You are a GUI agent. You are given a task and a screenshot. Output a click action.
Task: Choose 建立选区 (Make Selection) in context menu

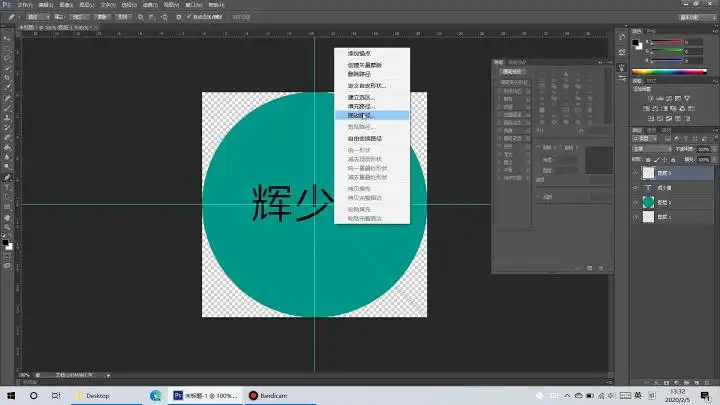(x=358, y=97)
